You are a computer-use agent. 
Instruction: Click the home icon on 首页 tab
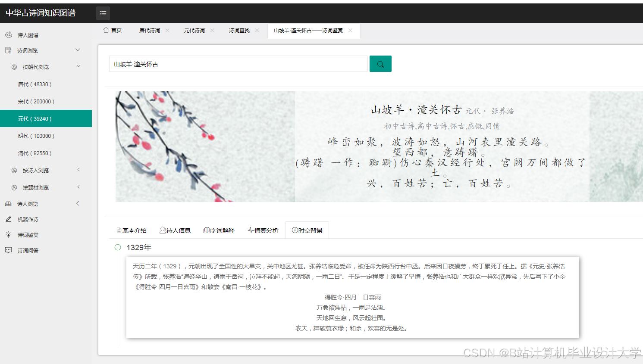point(105,30)
